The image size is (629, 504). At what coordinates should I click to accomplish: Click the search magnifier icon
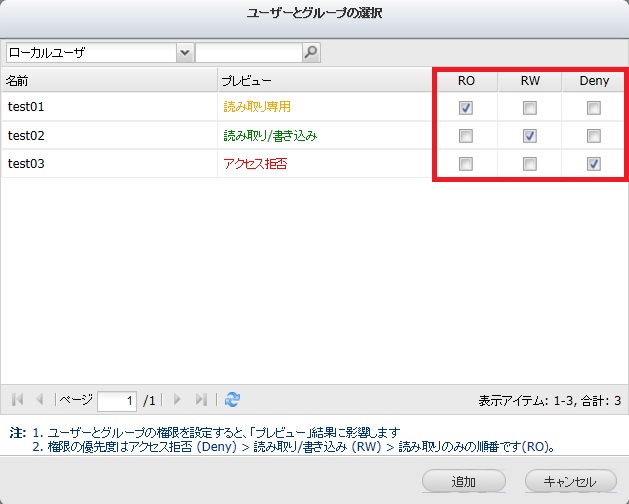pyautogui.click(x=311, y=52)
